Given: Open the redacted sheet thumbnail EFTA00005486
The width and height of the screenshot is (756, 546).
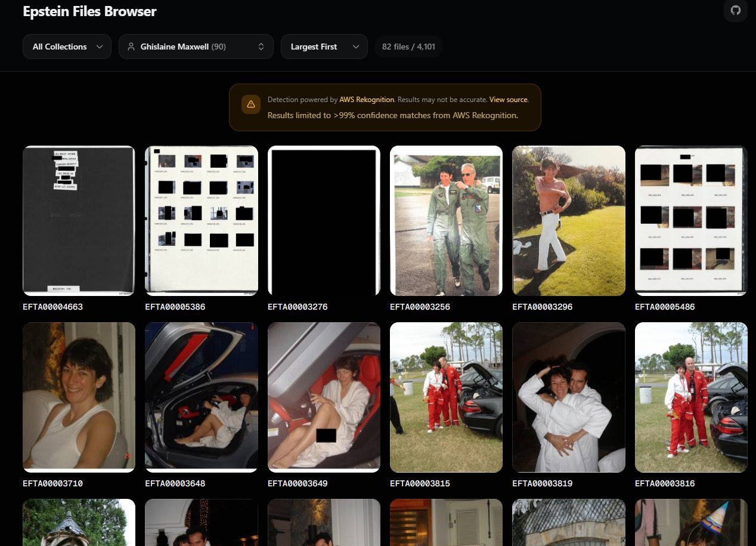Looking at the screenshot, I should point(691,221).
